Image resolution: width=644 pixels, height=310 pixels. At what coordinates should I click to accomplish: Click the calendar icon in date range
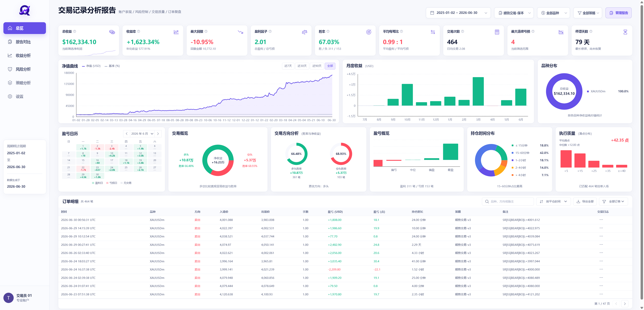(x=432, y=13)
